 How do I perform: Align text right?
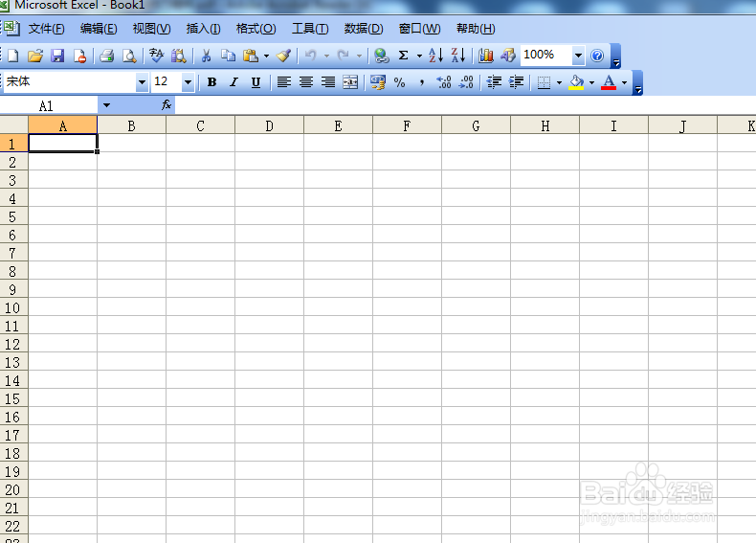[x=328, y=82]
